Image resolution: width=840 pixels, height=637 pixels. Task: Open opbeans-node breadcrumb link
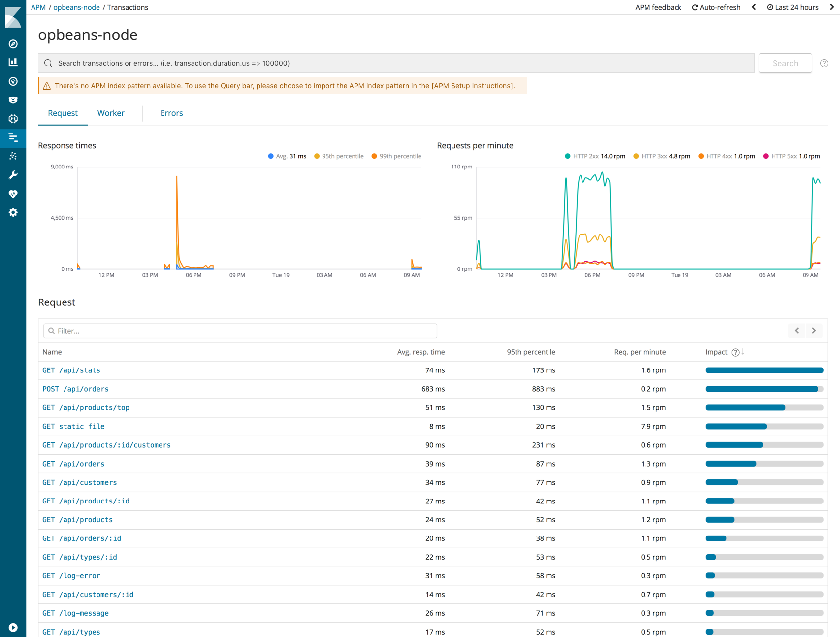(76, 7)
